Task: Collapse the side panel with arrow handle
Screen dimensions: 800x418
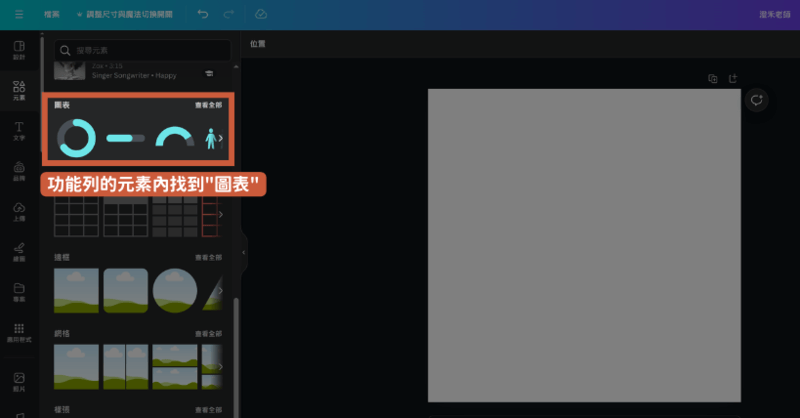Action: pos(244,254)
